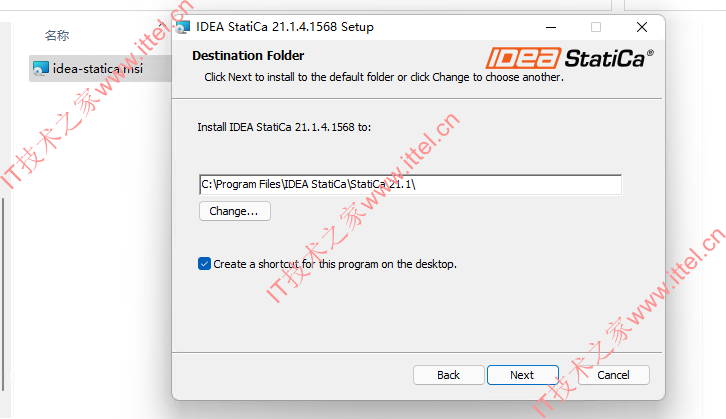Open the Change... folder browser
Viewport: 726px width, 419px height.
[235, 211]
